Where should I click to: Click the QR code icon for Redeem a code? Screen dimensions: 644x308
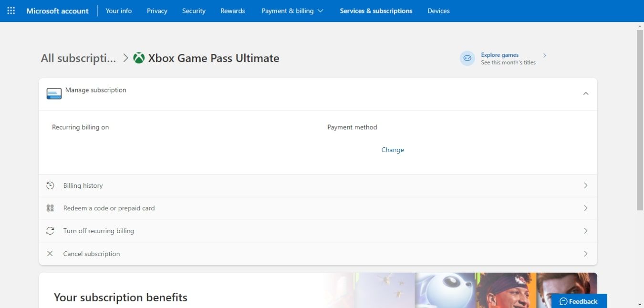tap(50, 208)
